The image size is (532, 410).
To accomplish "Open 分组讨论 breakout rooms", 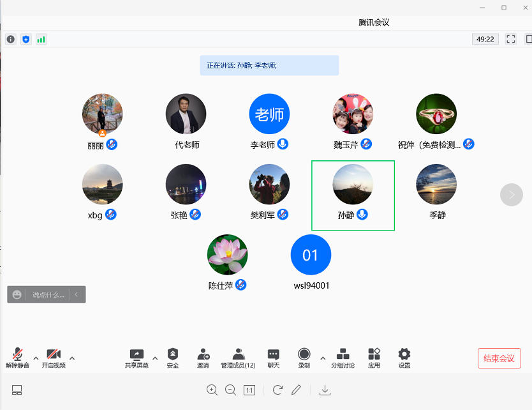I will 343,358.
